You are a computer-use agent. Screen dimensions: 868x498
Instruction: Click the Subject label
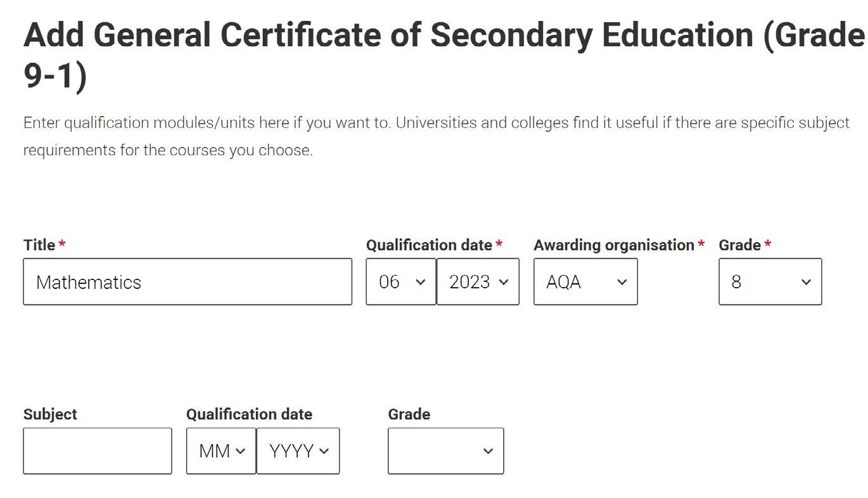tap(50, 414)
